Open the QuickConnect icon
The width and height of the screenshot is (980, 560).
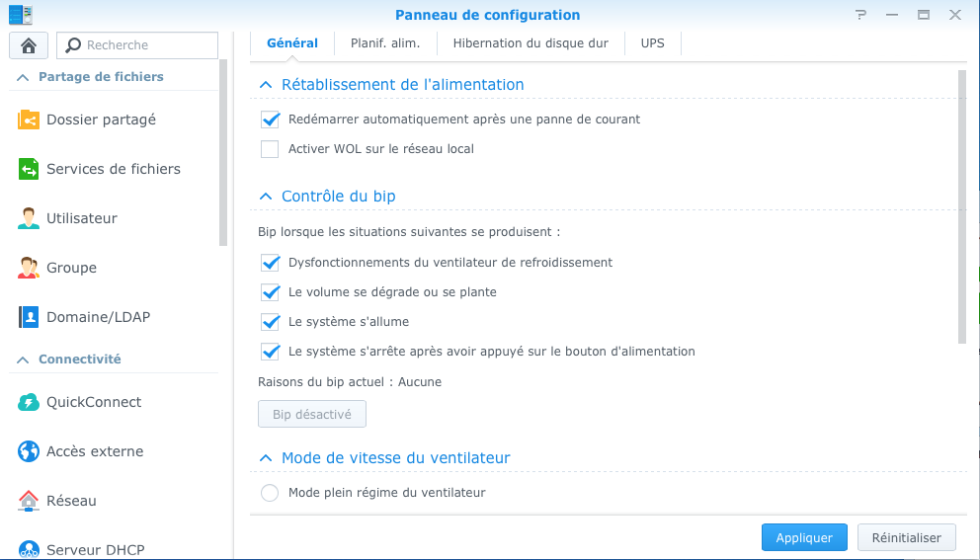(x=29, y=402)
